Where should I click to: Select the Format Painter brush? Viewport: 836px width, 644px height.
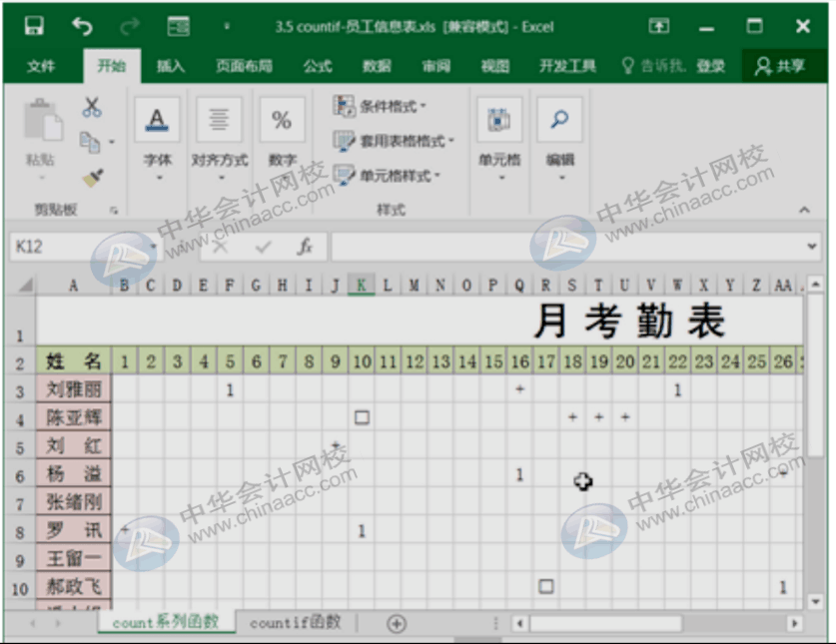click(x=93, y=178)
